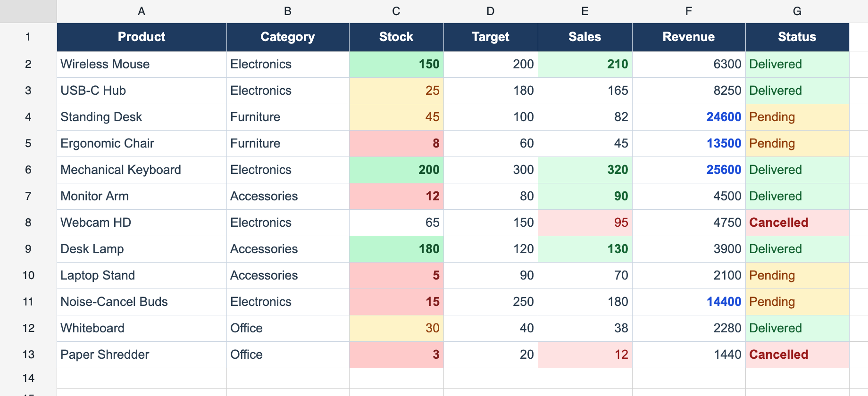Click target value 250 for Noise-Cancel Buds
Screen dimensions: 868x396
pyautogui.click(x=491, y=302)
